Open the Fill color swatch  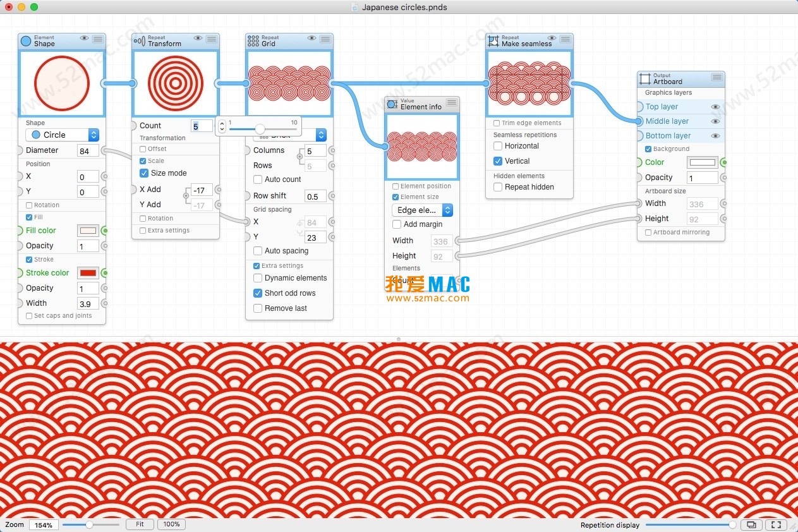(88, 231)
